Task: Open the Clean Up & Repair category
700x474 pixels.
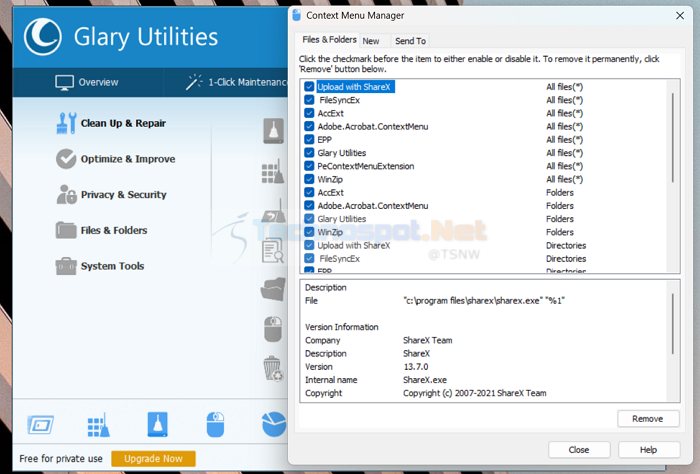Action: point(111,123)
